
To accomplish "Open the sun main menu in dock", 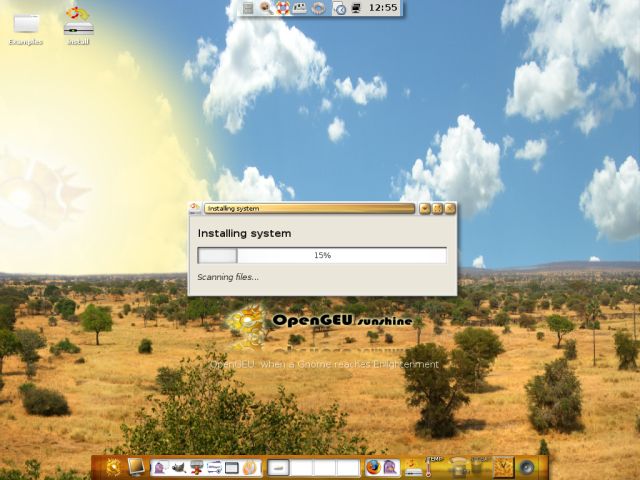I will pyautogui.click(x=113, y=467).
